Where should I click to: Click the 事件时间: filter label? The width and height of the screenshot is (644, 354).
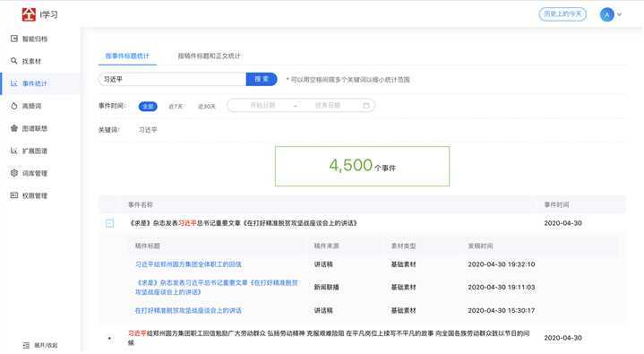point(111,106)
